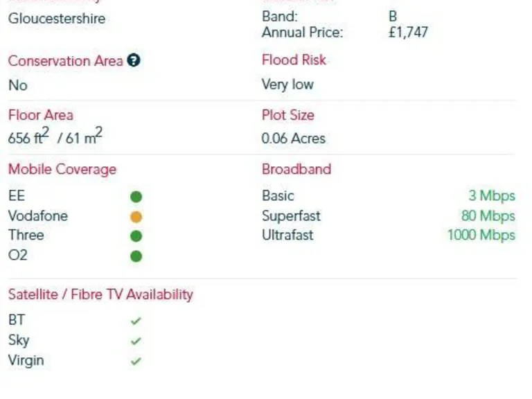Select the green Three coverage dot
The width and height of the screenshot is (532, 399).
136,236
